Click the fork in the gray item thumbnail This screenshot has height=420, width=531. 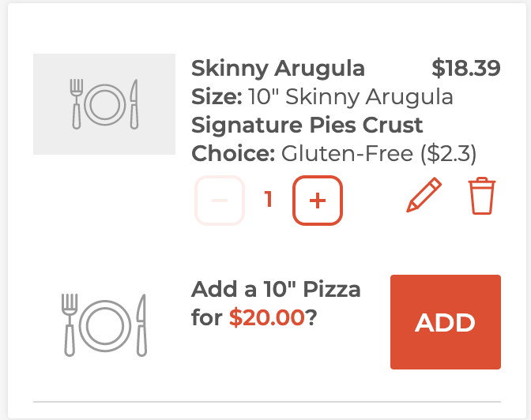[x=77, y=104]
